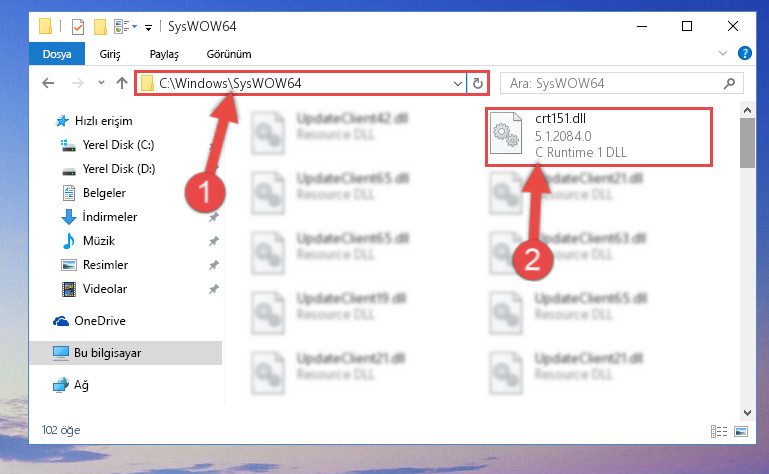Open the help question mark icon
Screen dimensions: 769x474
[x=744, y=53]
